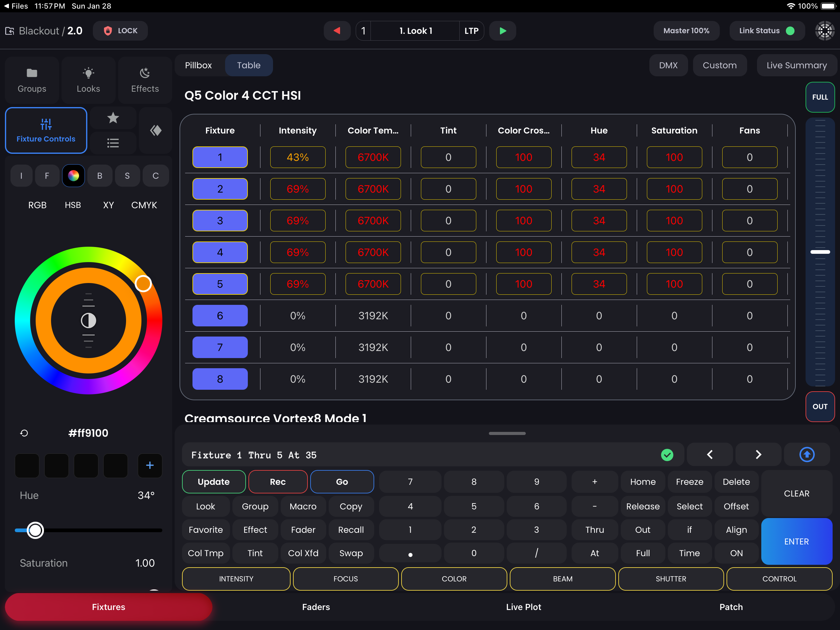The height and width of the screenshot is (630, 840).
Task: Click the ENTER button
Action: click(796, 541)
